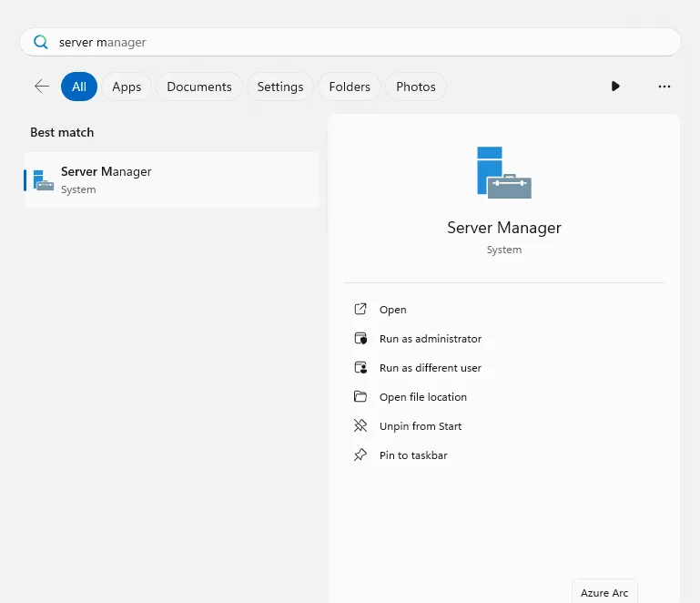The image size is (700, 603).
Task: Click the Azure Arc button
Action: (604, 591)
